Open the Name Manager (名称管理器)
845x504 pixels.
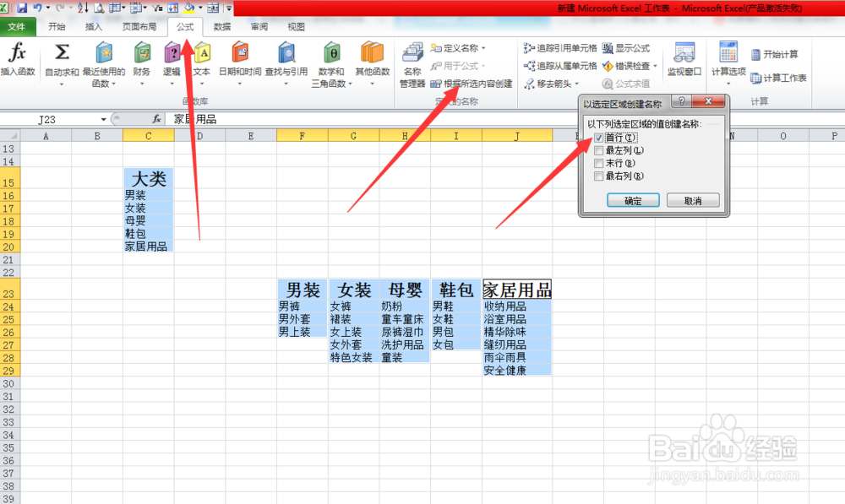(x=412, y=65)
